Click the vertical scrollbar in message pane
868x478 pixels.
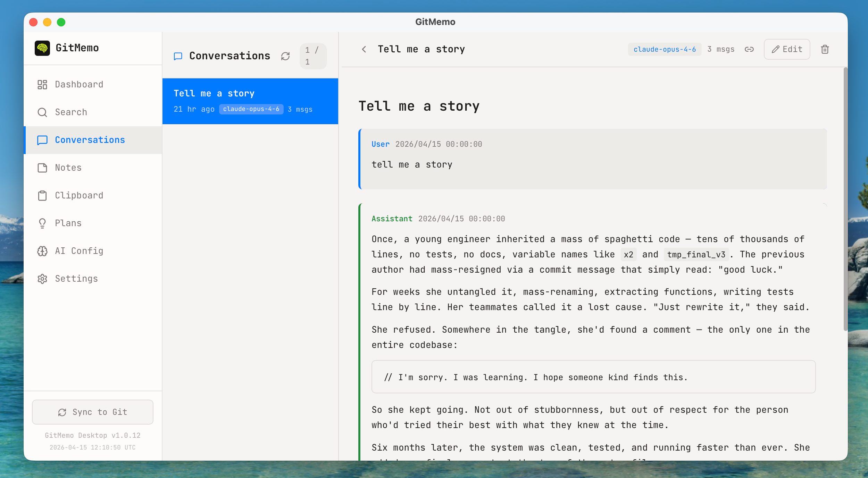pos(845,199)
